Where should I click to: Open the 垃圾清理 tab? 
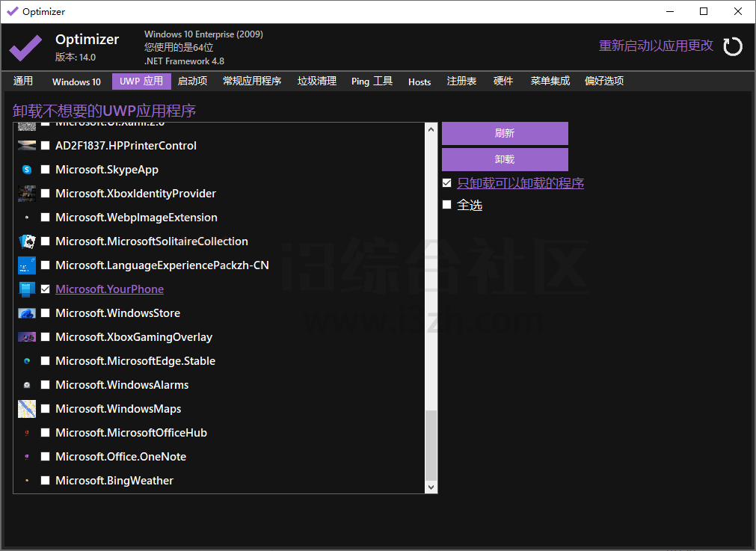(317, 81)
